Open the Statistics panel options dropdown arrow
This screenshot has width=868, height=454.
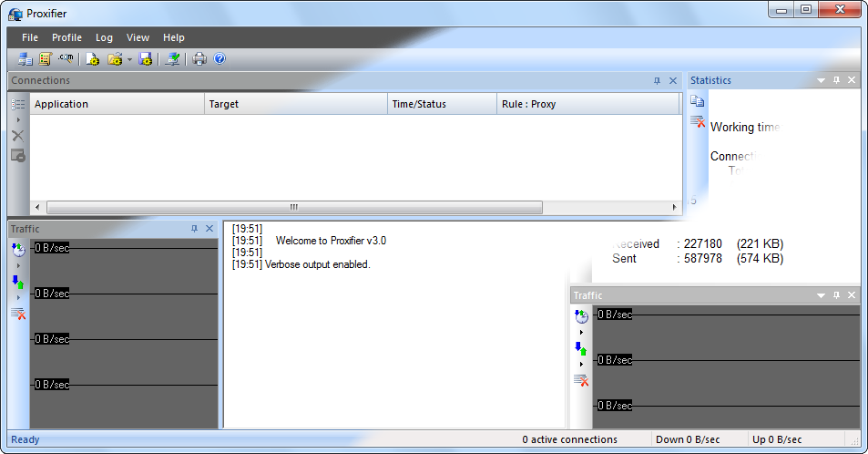coord(821,80)
